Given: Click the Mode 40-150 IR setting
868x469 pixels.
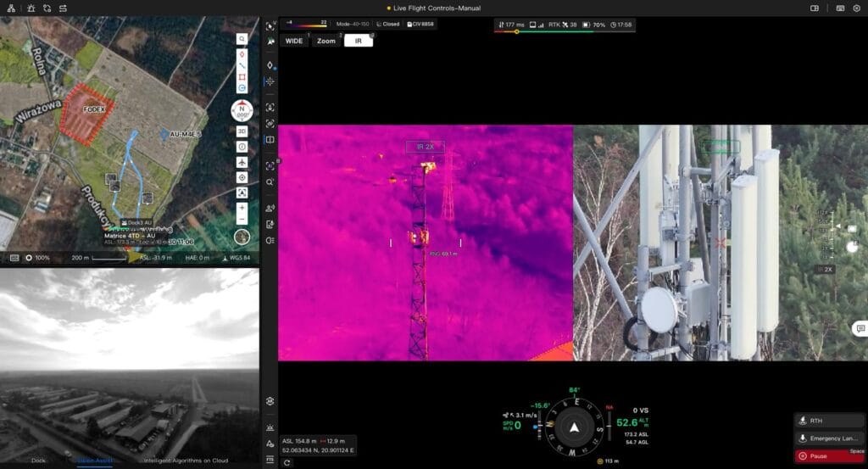Looking at the screenshot, I should tap(353, 24).
